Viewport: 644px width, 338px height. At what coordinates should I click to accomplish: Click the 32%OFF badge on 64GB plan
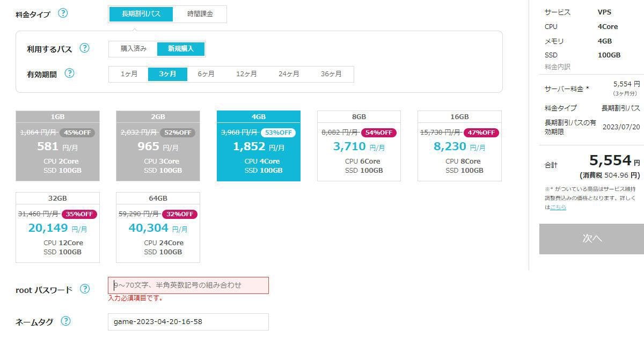pos(180,214)
